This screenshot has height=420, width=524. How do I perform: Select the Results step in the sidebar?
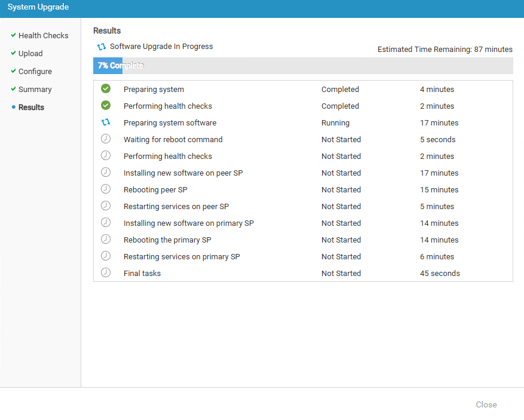(x=31, y=108)
